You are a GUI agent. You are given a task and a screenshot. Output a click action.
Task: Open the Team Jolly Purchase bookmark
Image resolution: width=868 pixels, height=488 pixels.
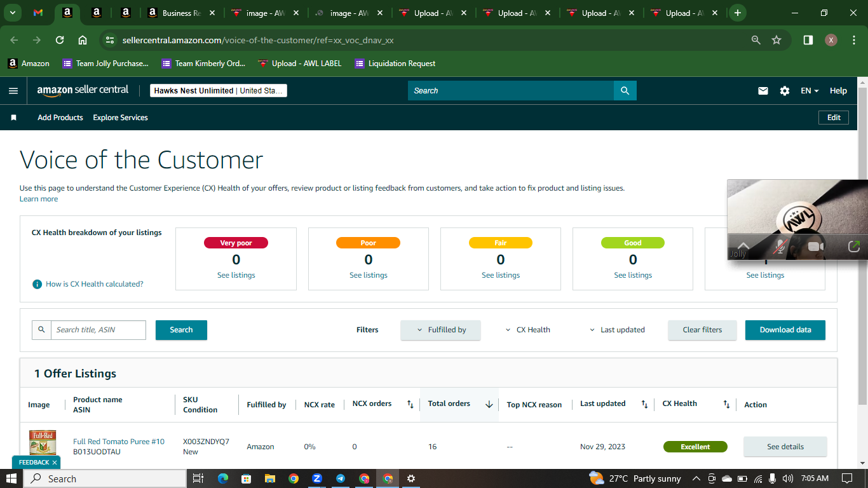[105, 64]
